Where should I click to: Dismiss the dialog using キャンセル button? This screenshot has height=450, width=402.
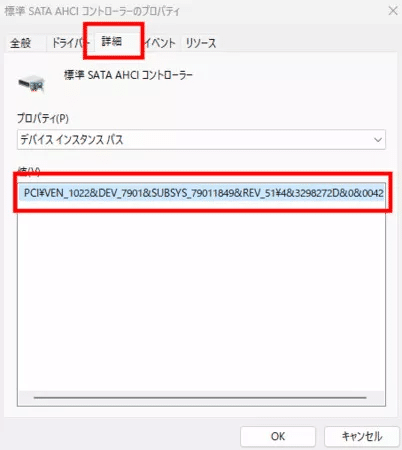coord(362,436)
